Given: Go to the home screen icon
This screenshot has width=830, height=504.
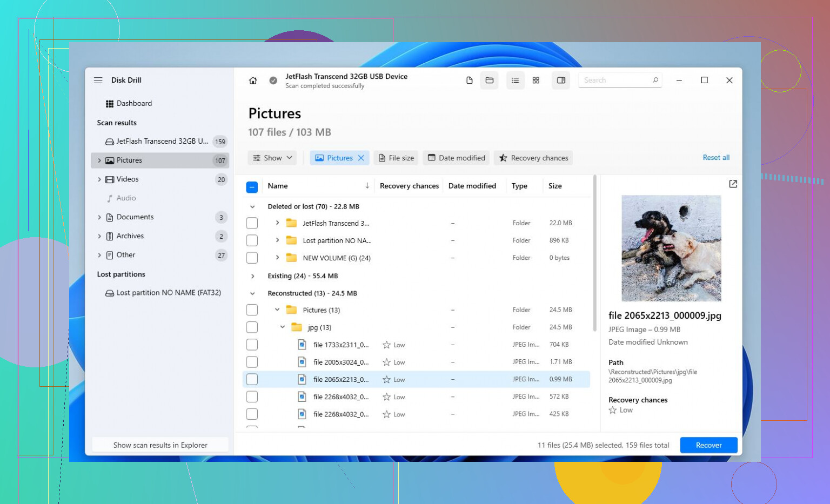Looking at the screenshot, I should click(x=253, y=80).
